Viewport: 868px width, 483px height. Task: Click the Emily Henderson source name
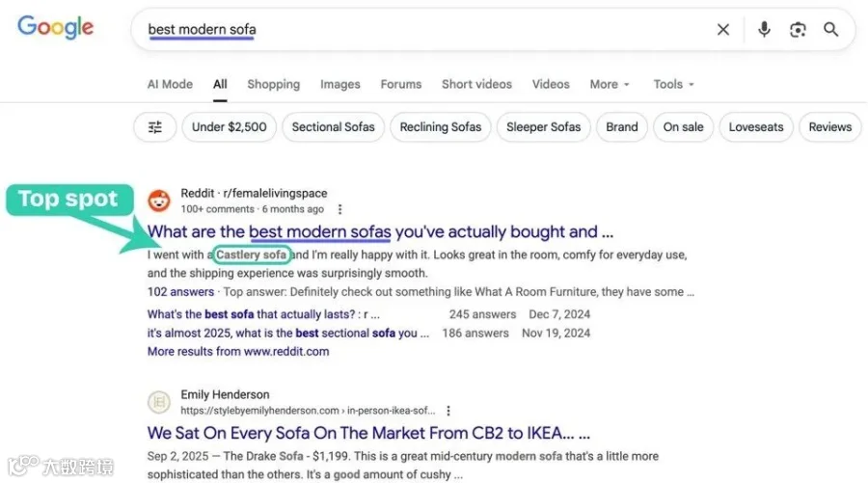(225, 394)
